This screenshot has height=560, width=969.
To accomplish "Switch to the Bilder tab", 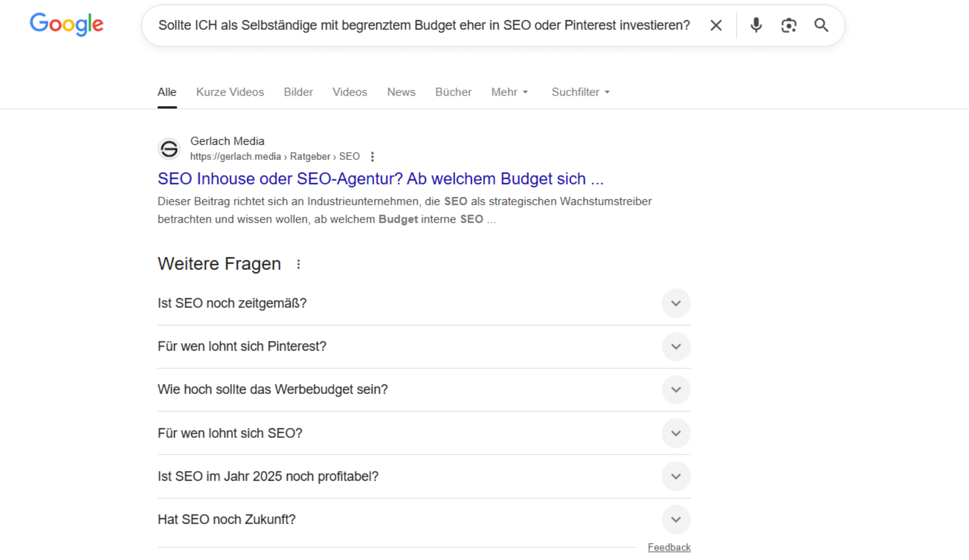I will point(298,92).
